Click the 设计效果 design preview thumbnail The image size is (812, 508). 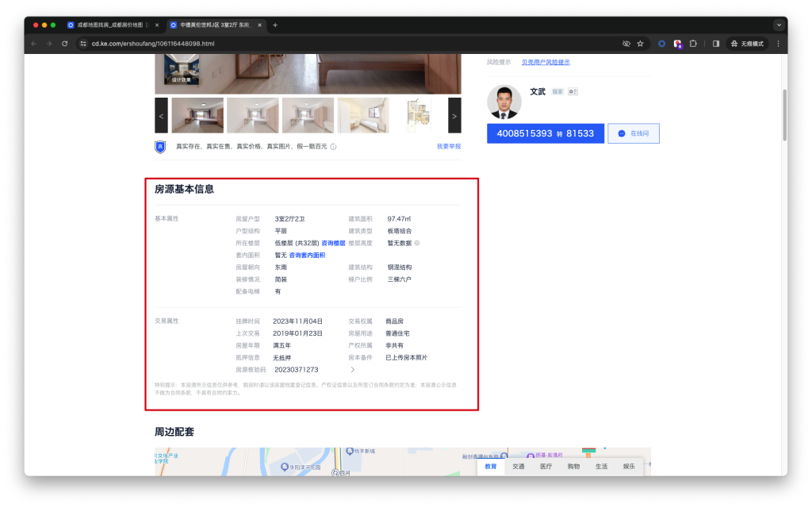[x=182, y=70]
